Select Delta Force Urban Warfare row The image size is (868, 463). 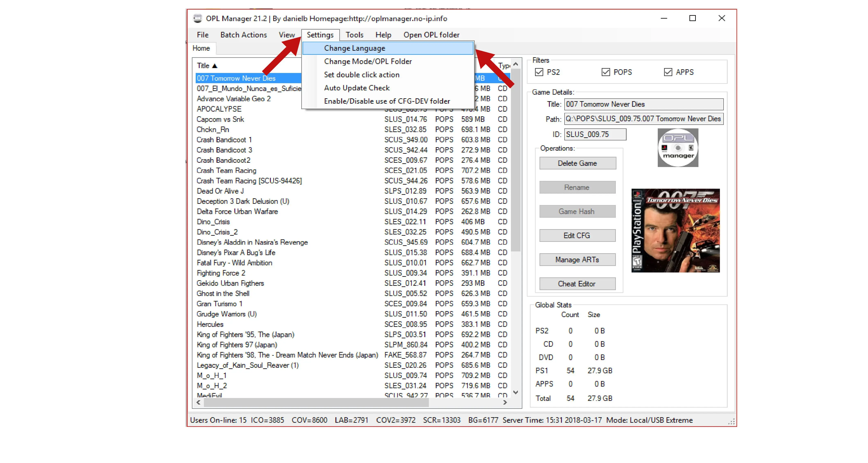click(x=353, y=211)
